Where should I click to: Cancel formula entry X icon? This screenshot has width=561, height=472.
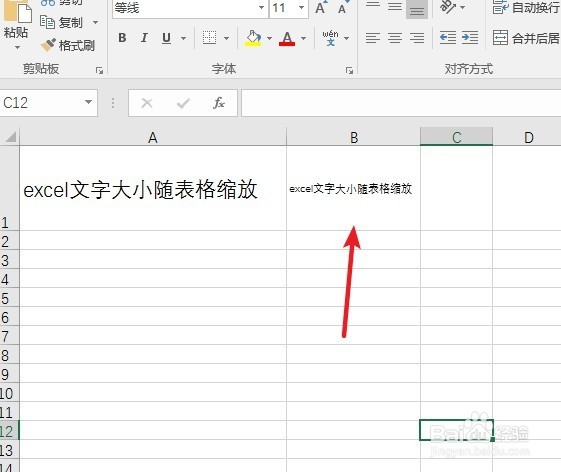[147, 103]
